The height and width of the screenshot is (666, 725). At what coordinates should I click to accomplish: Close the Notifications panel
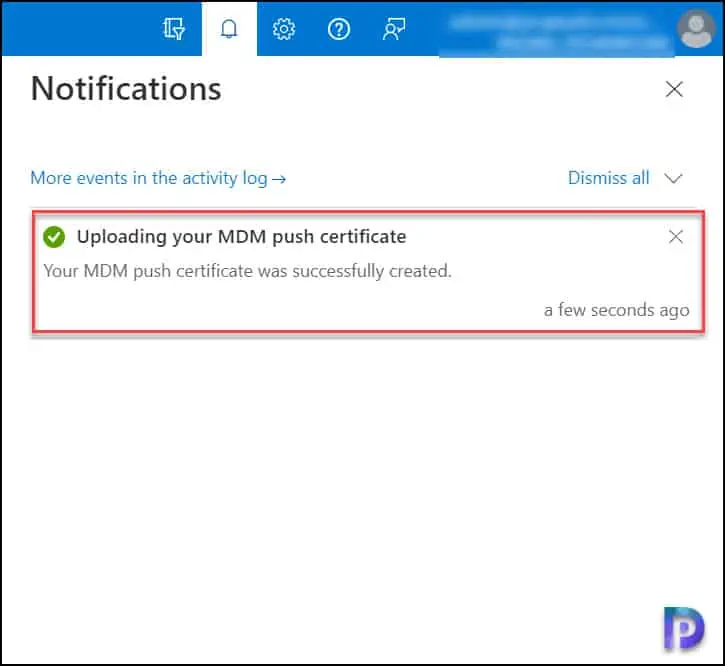[674, 89]
